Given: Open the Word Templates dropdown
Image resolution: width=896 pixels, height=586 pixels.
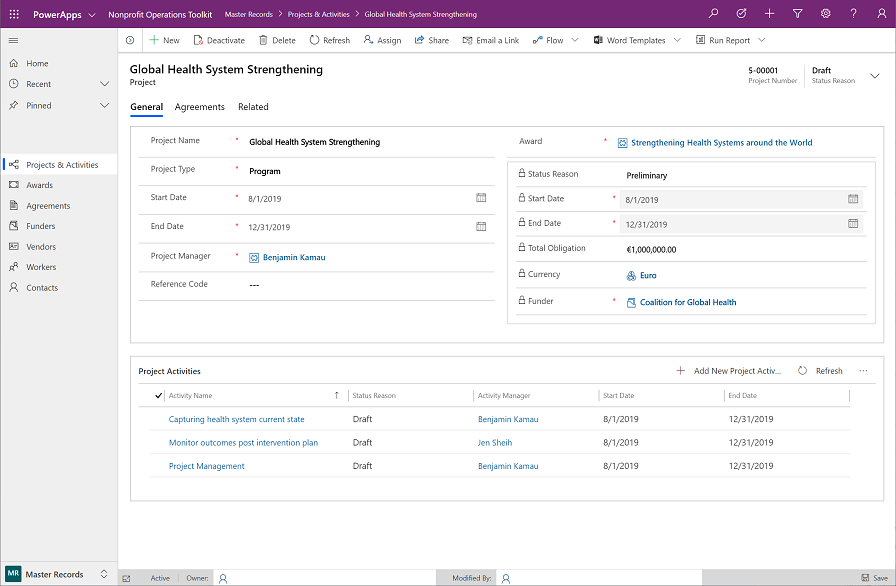Looking at the screenshot, I should [677, 40].
